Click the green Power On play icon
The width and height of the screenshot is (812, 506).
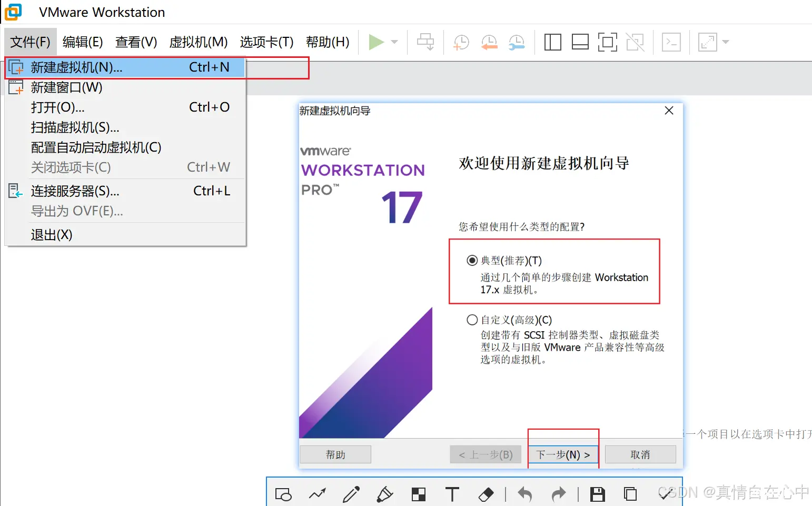376,42
